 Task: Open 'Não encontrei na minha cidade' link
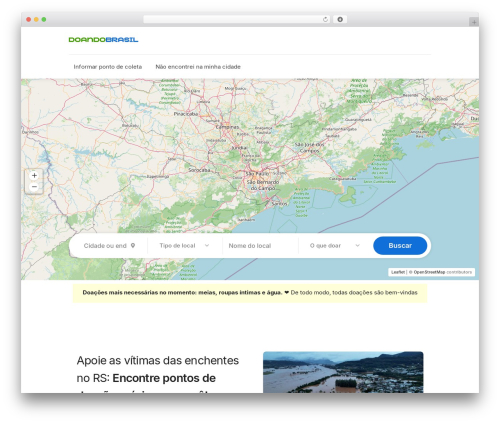click(x=198, y=67)
